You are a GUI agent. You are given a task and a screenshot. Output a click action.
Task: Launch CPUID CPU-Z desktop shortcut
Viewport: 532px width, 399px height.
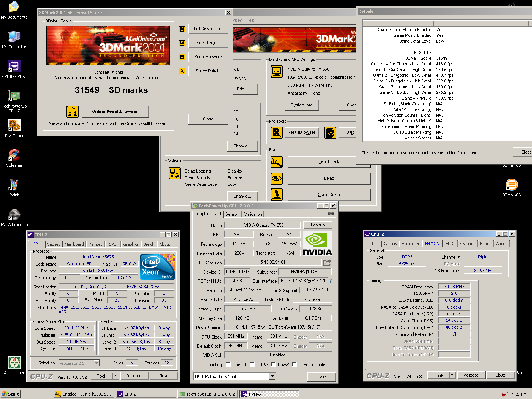pyautogui.click(x=14, y=70)
